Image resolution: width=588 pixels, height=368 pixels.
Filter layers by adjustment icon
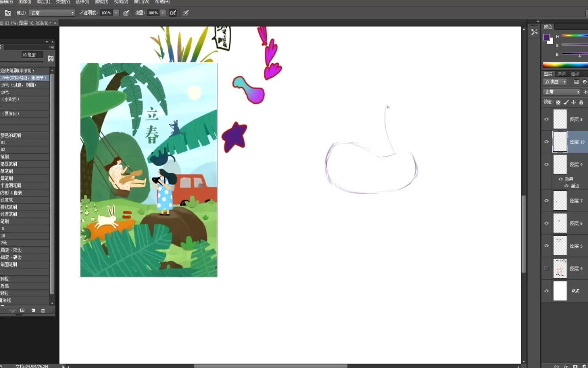[585, 82]
